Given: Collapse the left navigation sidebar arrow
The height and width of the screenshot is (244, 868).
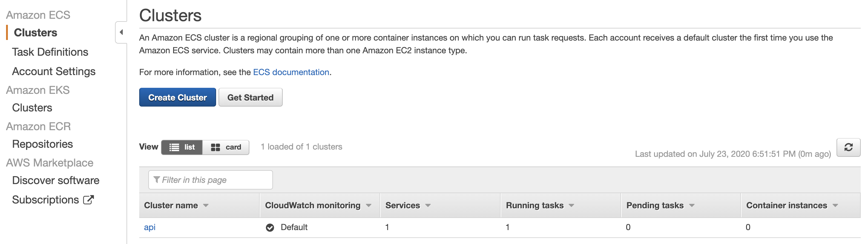Looking at the screenshot, I should [121, 32].
